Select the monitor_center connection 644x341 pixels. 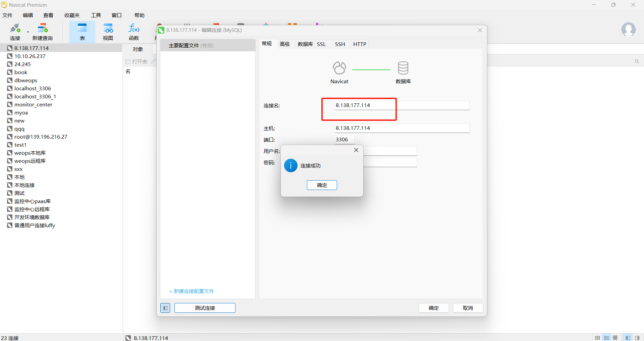click(33, 104)
